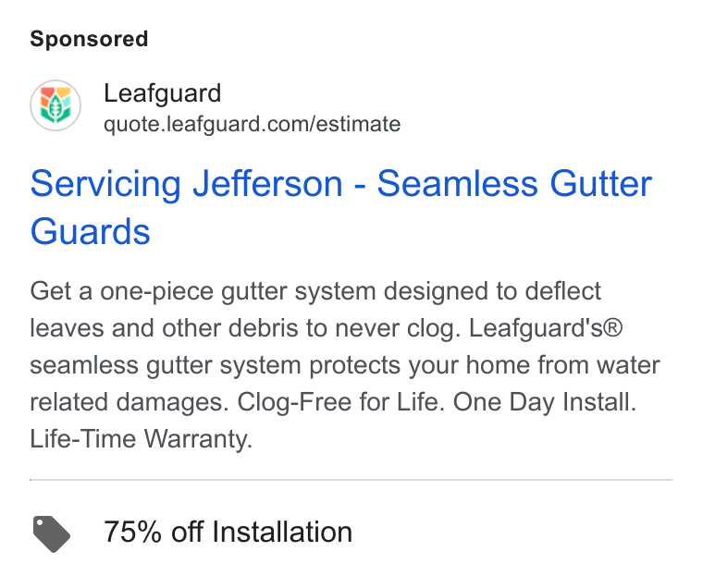
Task: Click the price tag offer icon
Action: 52,533
